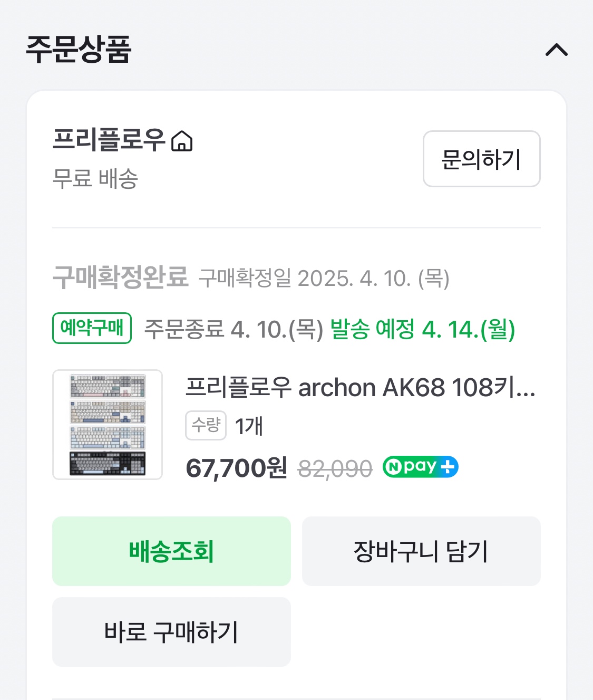Tap the 주문종료 4. 10.(목) text
The image size is (593, 700).
[233, 330]
